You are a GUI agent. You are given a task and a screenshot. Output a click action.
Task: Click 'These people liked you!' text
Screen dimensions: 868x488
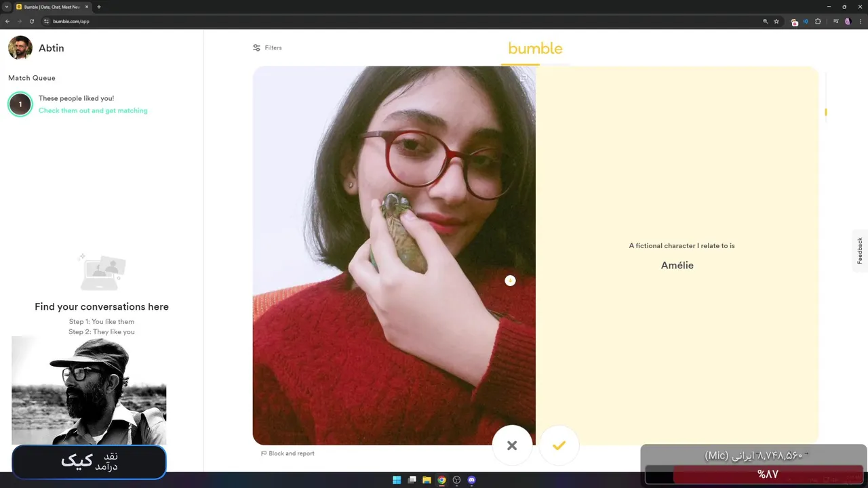[76, 98]
